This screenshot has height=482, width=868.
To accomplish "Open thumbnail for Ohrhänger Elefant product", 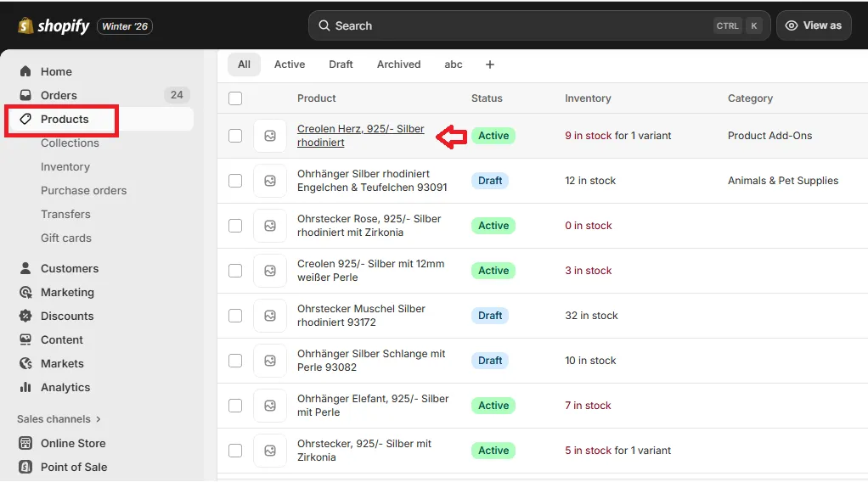I will click(270, 406).
